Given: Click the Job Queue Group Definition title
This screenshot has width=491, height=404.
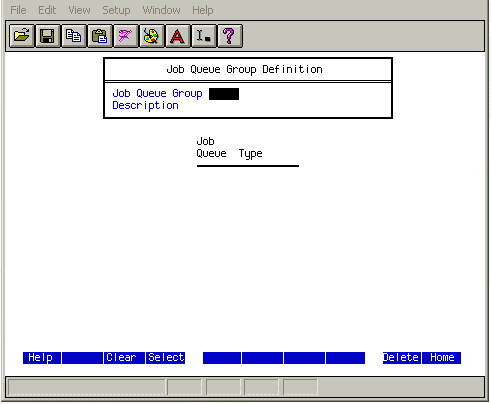Looking at the screenshot, I should [x=244, y=69].
